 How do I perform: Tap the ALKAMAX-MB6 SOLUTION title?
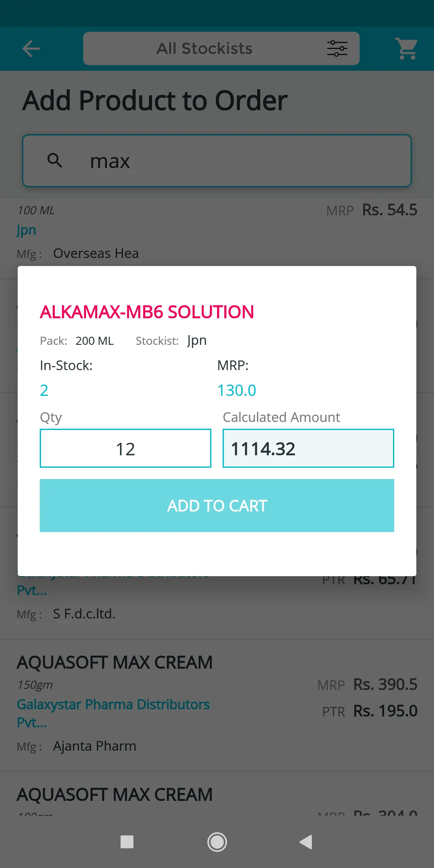[x=147, y=312]
